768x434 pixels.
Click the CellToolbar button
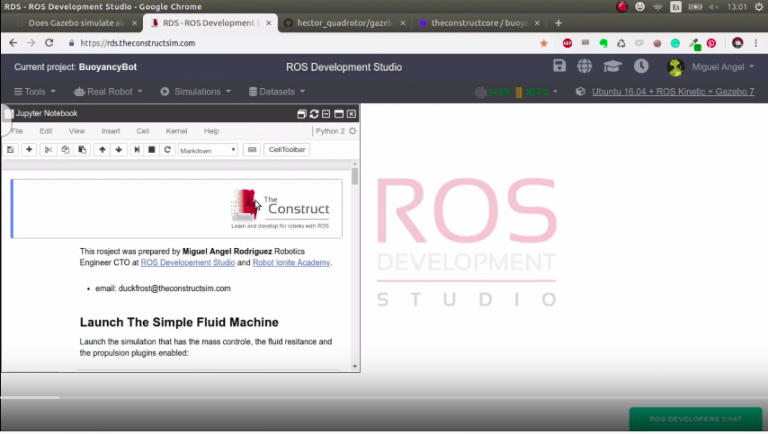point(287,149)
